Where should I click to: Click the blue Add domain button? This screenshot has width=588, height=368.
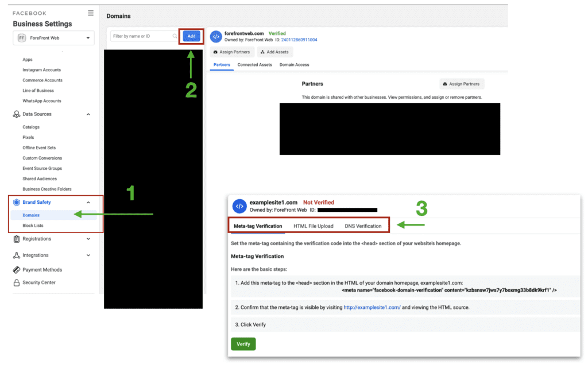[191, 36]
